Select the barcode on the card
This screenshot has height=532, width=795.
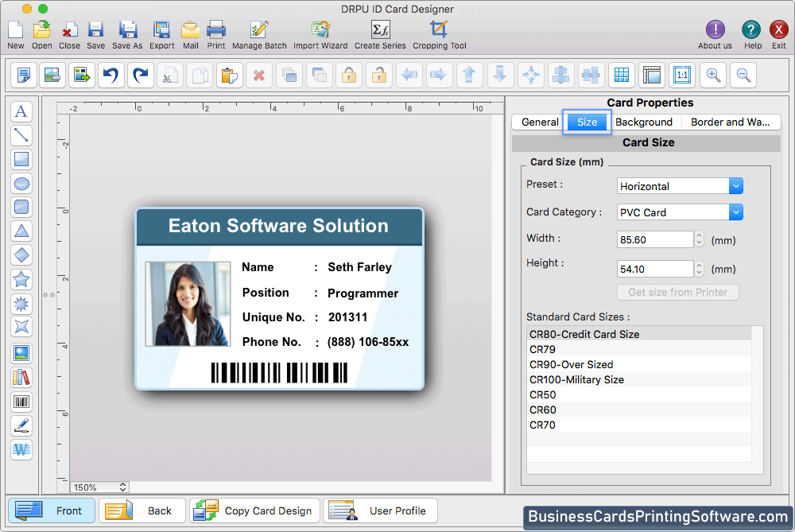[279, 373]
